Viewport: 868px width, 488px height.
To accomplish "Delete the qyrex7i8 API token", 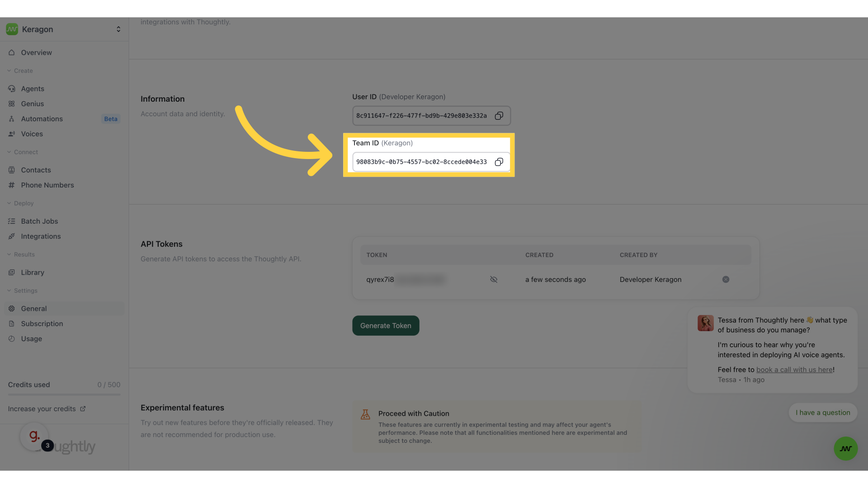I will (726, 280).
